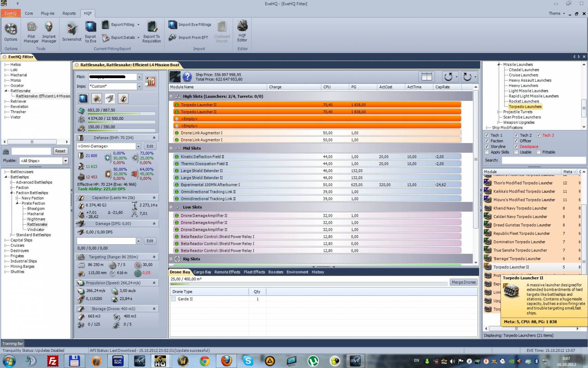This screenshot has height=368, width=588.
Task: Open the Cargo Bay tab
Action: 202,272
